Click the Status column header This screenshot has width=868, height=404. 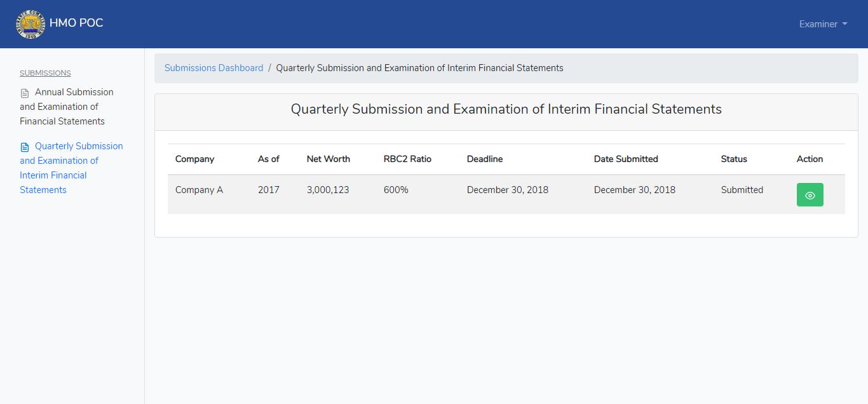pos(734,159)
